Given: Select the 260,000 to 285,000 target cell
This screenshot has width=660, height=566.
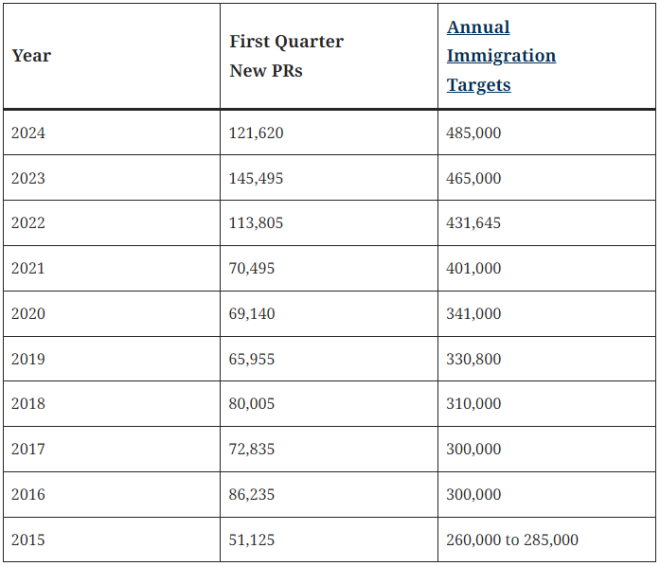Looking at the screenshot, I should tap(512, 540).
